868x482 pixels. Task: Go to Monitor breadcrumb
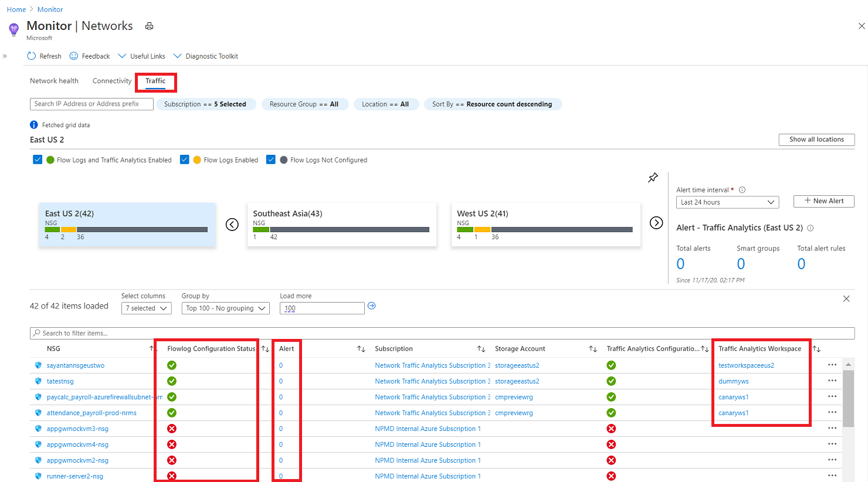coord(50,9)
